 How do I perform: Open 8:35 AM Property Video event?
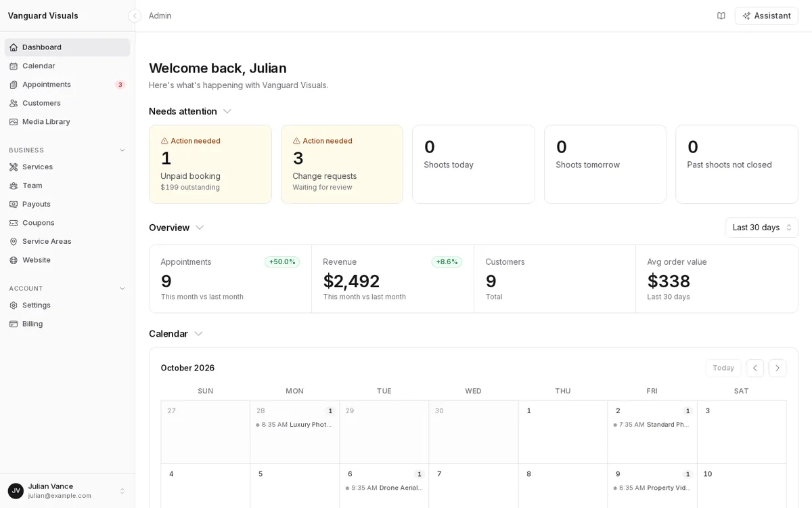tap(652, 488)
